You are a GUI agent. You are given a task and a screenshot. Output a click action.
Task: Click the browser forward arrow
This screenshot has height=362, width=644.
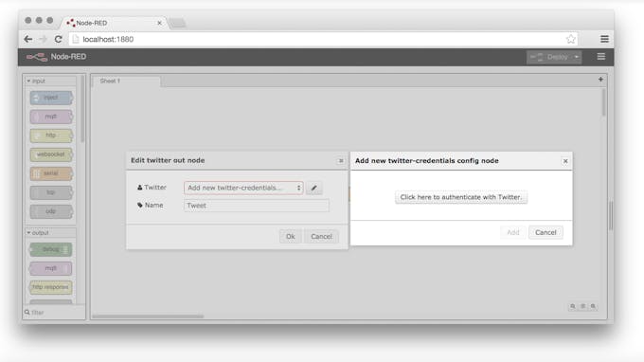[44, 39]
